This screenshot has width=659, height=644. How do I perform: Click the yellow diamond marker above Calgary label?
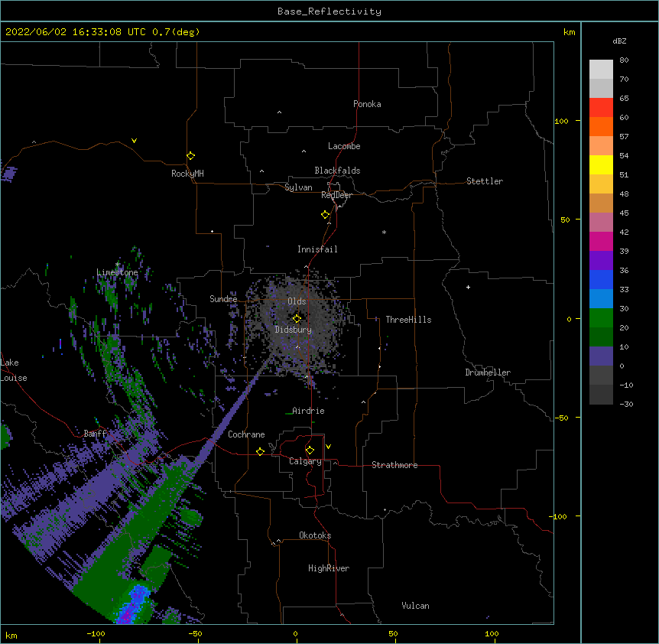pos(310,450)
